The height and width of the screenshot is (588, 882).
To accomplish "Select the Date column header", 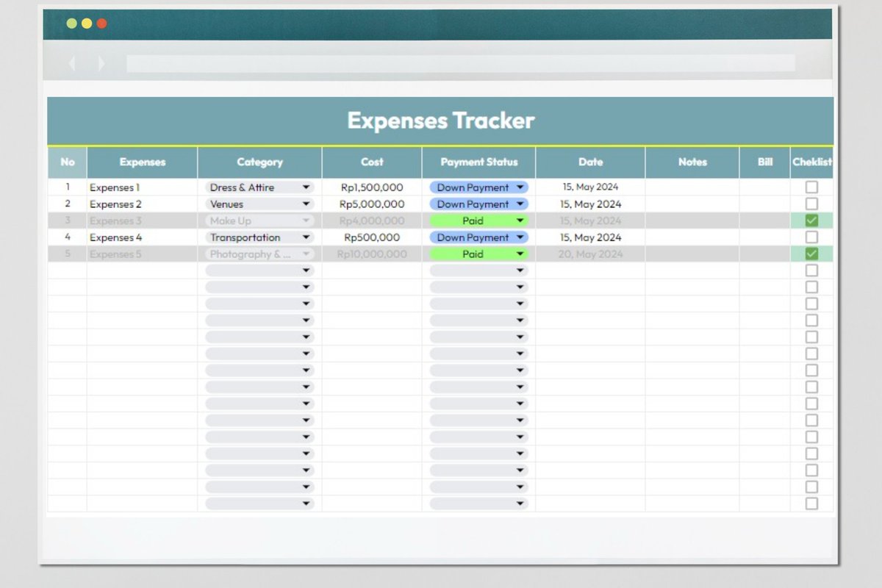I will click(590, 162).
